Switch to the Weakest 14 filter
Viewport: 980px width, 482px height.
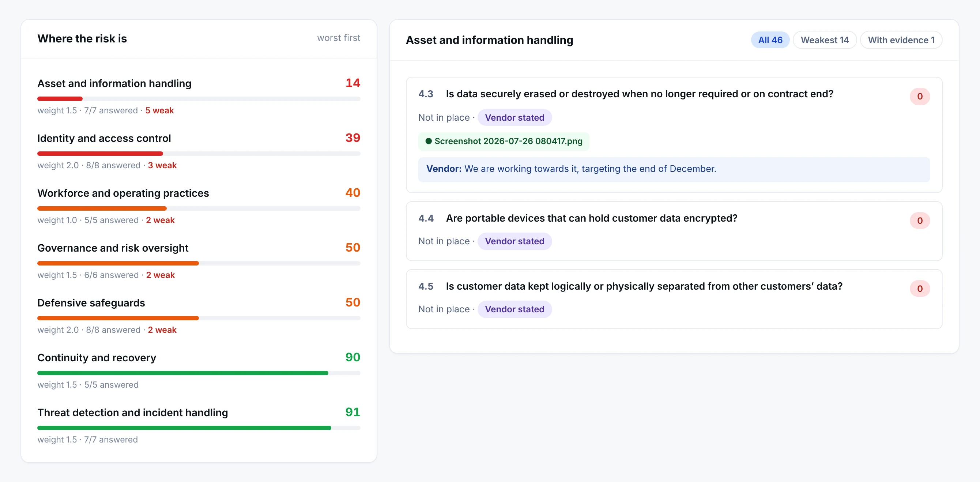(824, 40)
